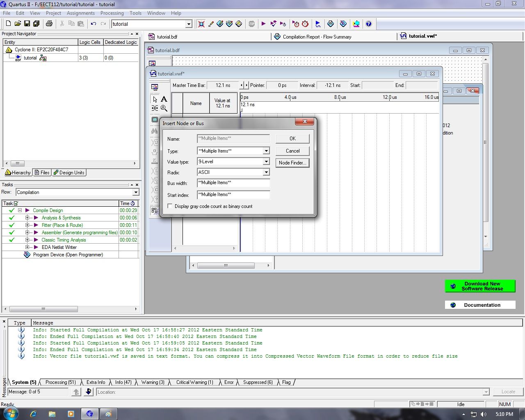Open Find using the binoculars icon
The image size is (525, 420).
click(154, 131)
